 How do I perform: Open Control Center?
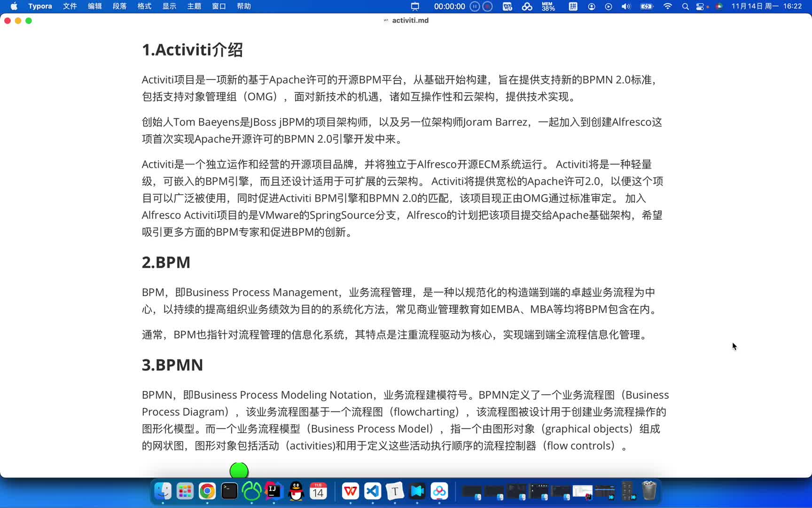700,6
